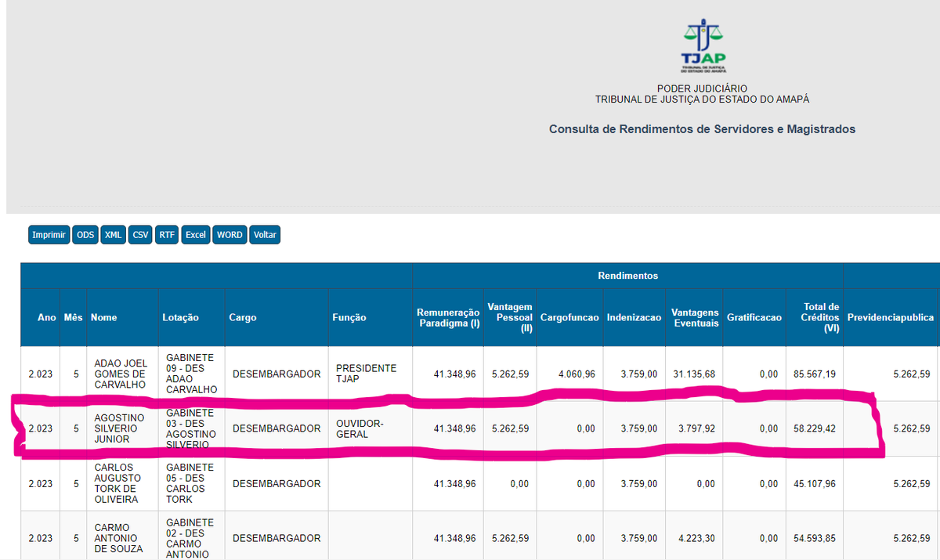Export the table as ODS

85,235
